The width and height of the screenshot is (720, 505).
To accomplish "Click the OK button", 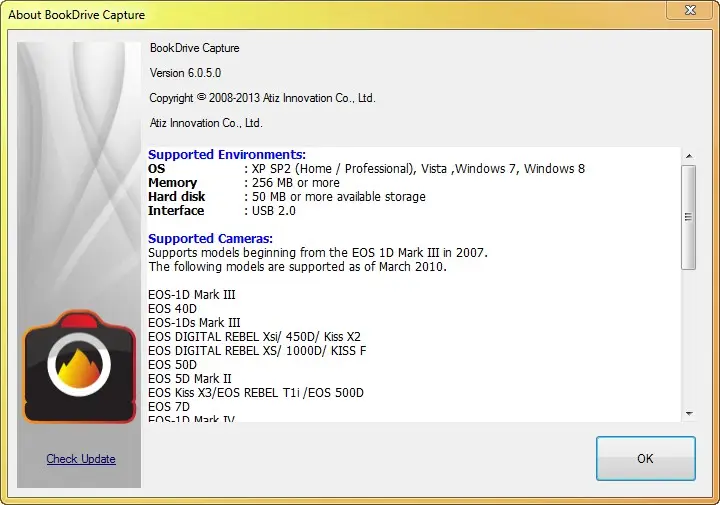I will tap(646, 458).
